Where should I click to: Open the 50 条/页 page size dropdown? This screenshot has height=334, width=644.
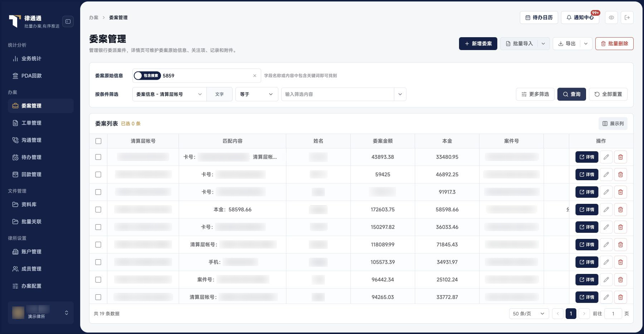pyautogui.click(x=529, y=314)
